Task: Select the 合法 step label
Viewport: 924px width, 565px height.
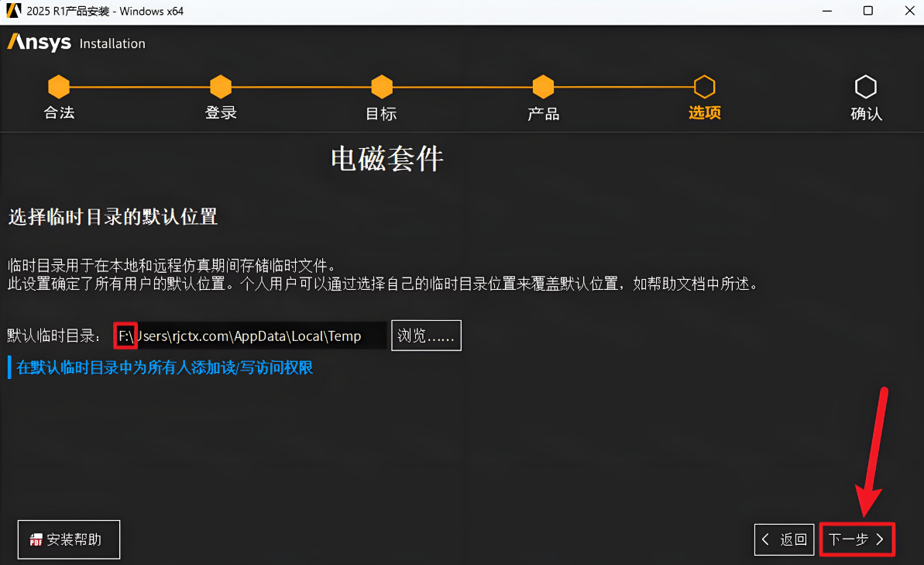Action: click(x=59, y=112)
